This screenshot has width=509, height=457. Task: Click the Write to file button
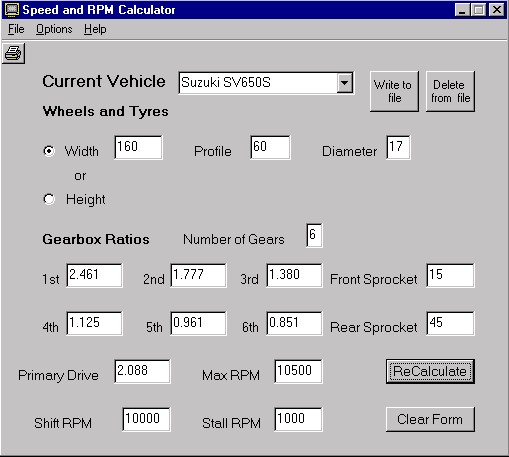coord(394,91)
